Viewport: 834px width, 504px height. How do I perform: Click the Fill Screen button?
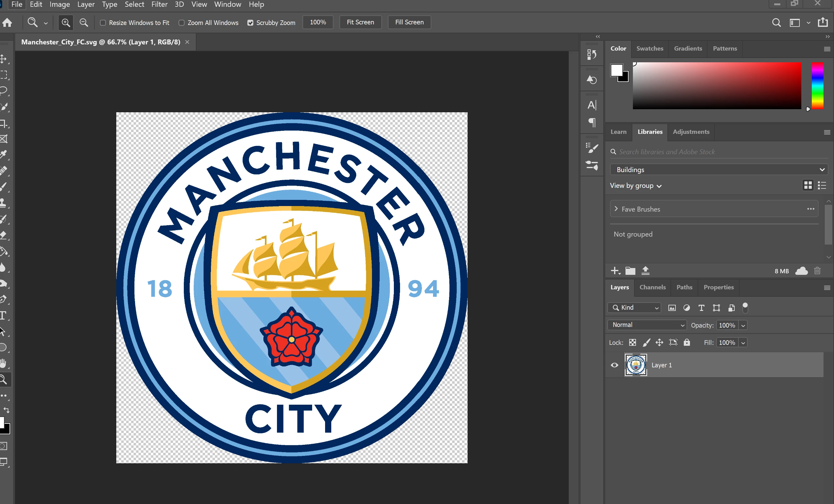409,22
